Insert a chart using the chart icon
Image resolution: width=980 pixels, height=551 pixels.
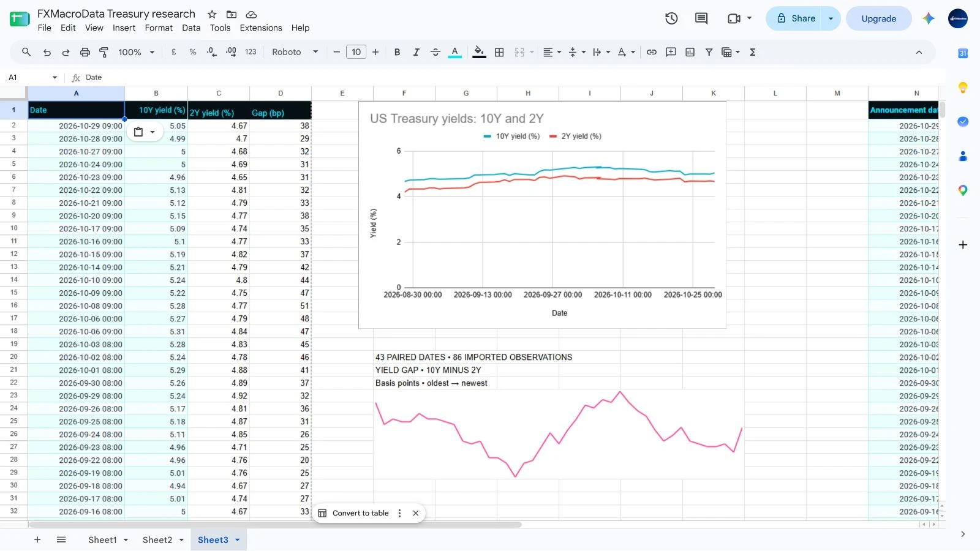tap(690, 52)
